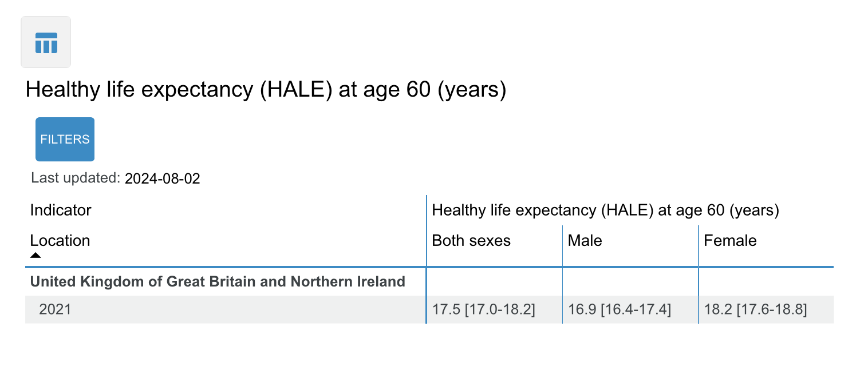Click the Last updated date 2024-08-02
The width and height of the screenshot is (868, 366).
click(163, 178)
